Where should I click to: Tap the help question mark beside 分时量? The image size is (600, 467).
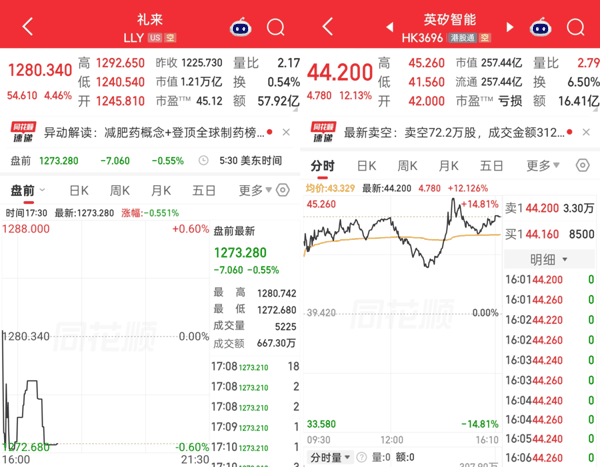tap(362, 457)
